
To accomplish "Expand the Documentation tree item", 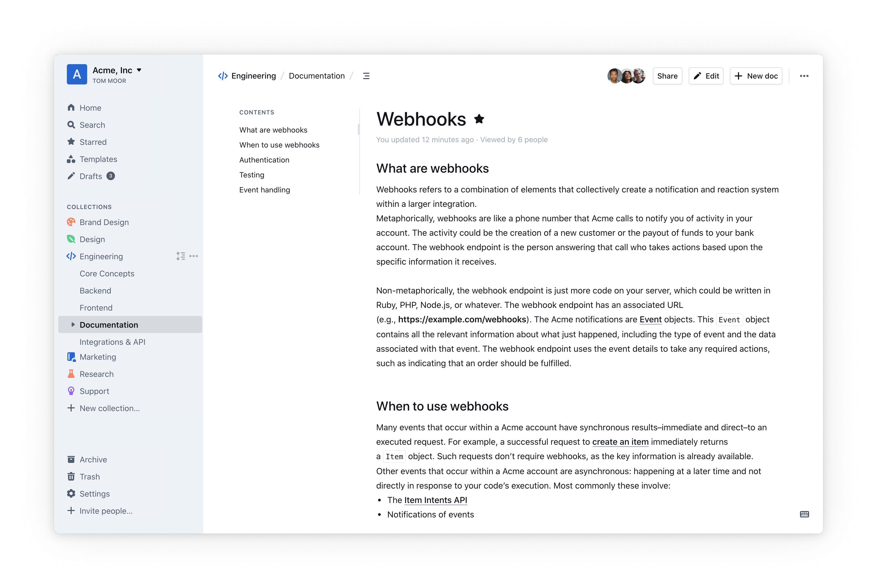I will click(x=72, y=324).
